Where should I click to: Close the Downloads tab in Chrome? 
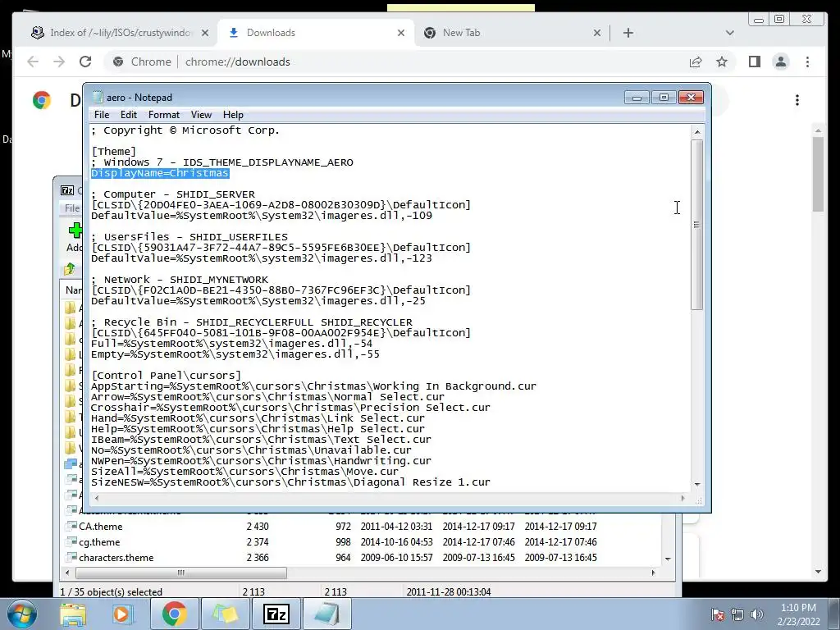pyautogui.click(x=400, y=33)
